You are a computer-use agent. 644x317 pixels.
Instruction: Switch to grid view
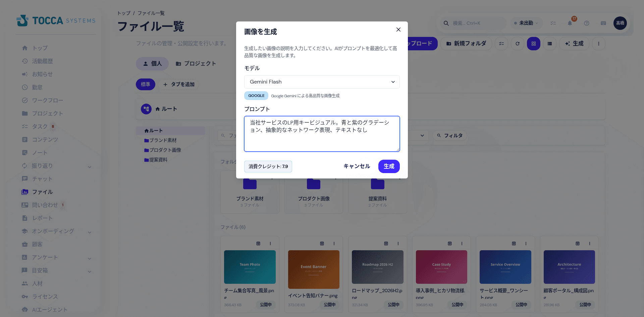tap(534, 44)
